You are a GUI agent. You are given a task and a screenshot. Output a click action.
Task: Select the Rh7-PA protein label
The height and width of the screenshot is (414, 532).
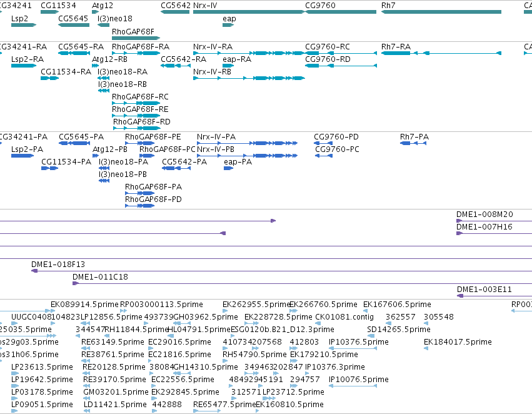tap(414, 137)
